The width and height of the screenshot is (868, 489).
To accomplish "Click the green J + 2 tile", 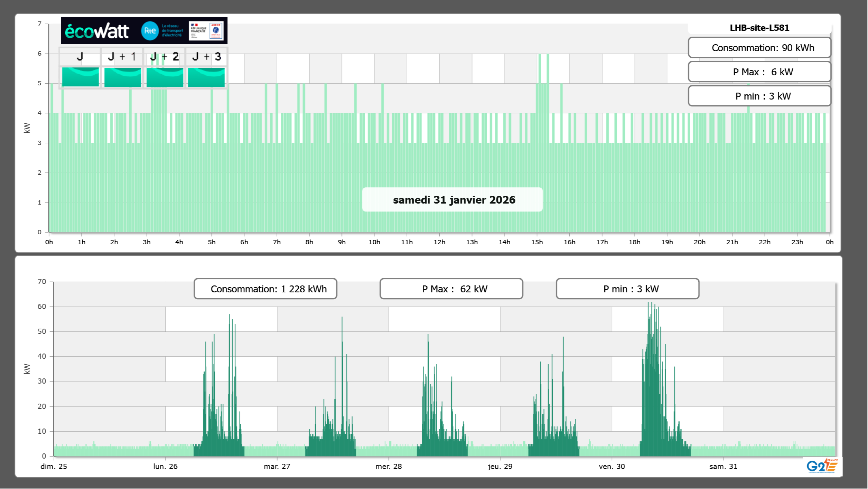I will [165, 77].
